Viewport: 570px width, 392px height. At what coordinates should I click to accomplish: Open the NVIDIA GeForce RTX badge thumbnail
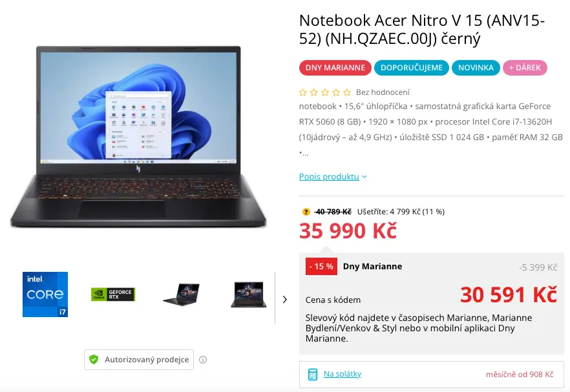[113, 294]
